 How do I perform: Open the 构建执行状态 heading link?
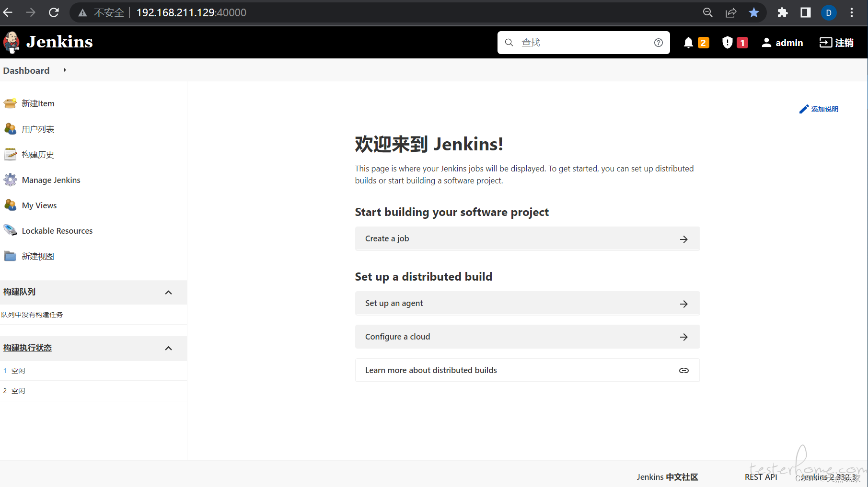27,348
